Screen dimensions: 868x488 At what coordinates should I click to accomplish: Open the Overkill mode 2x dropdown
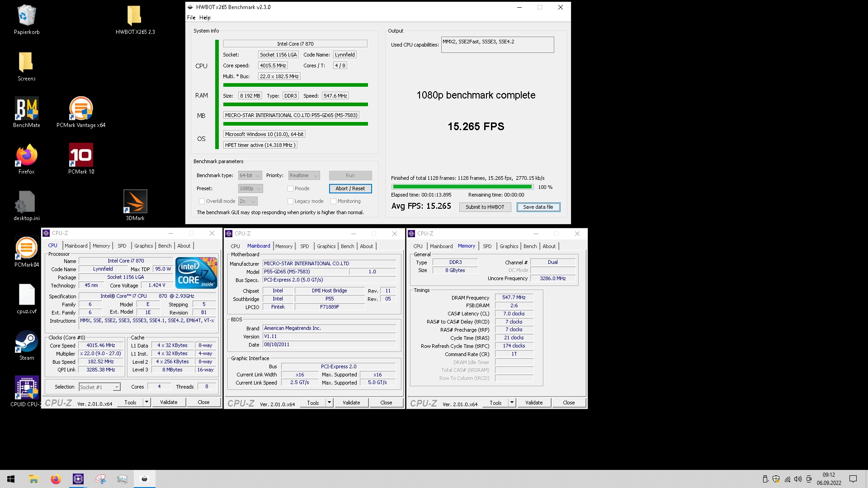pyautogui.click(x=248, y=201)
